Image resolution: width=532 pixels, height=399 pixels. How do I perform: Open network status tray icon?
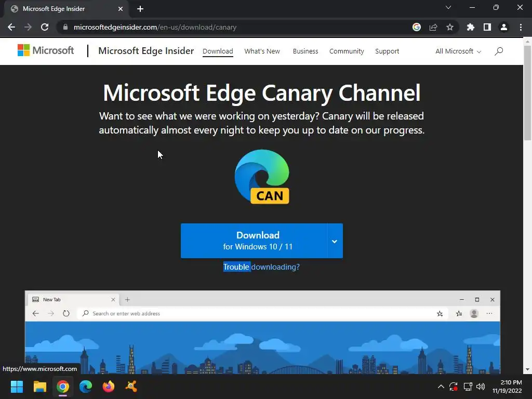pos(468,387)
